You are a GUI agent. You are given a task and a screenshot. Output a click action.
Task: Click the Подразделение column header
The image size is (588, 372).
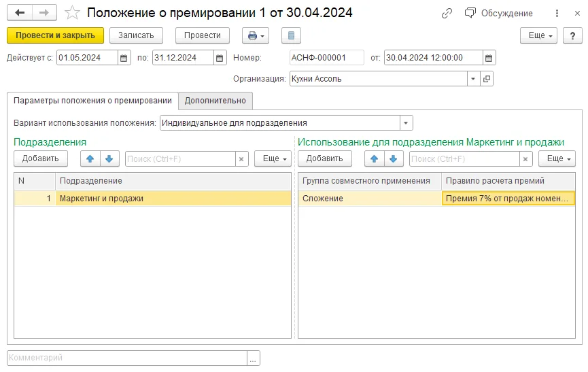(173, 181)
